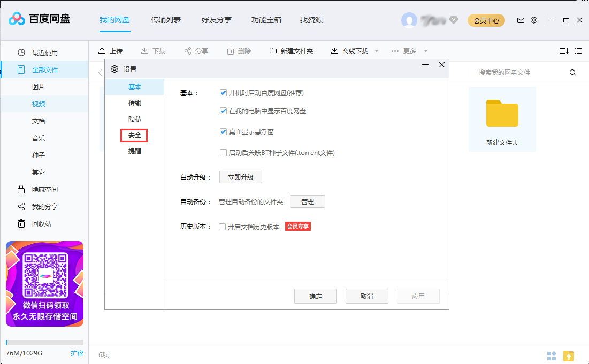Click the storage usage progress bar

click(44, 342)
